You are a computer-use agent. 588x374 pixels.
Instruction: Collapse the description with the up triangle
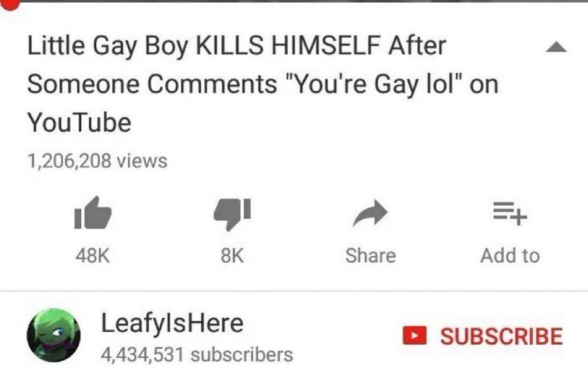[556, 47]
